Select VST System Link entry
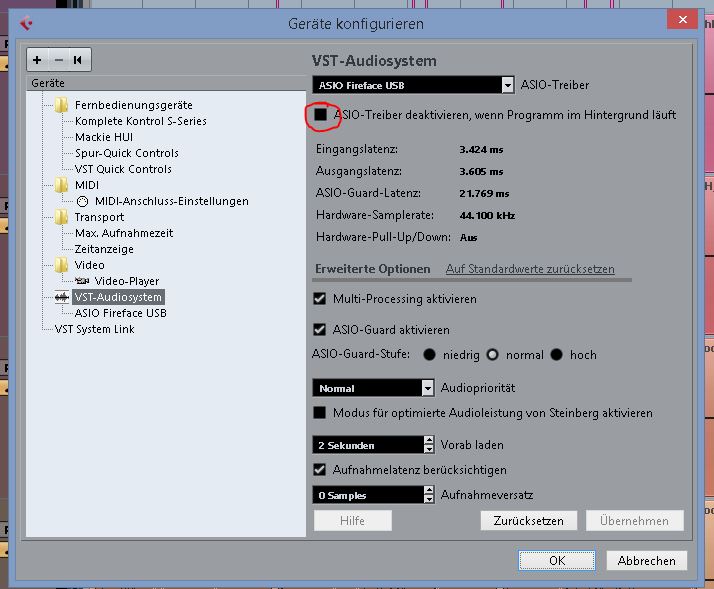The height and width of the screenshot is (589, 714). 95,329
